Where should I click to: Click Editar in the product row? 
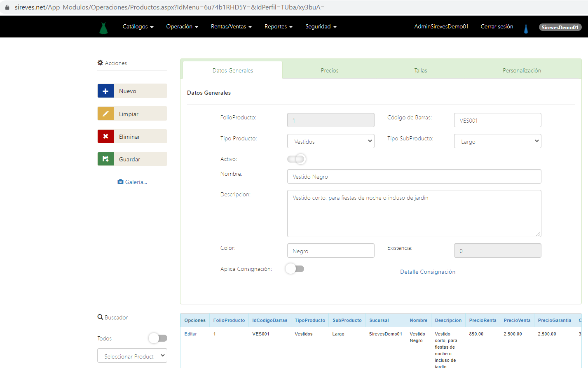click(190, 334)
